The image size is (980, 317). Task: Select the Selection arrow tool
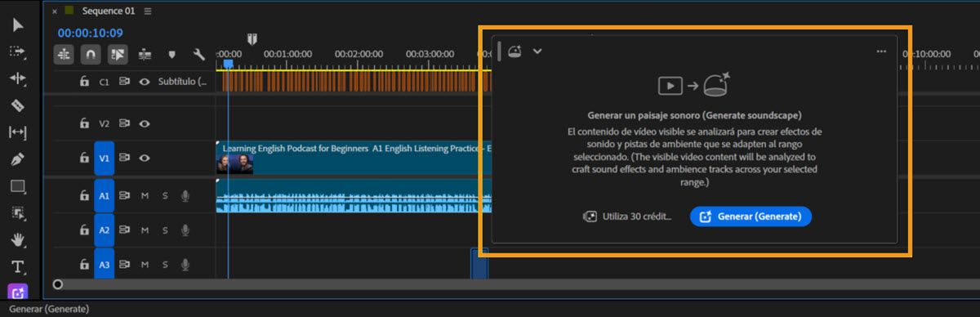pos(18,25)
